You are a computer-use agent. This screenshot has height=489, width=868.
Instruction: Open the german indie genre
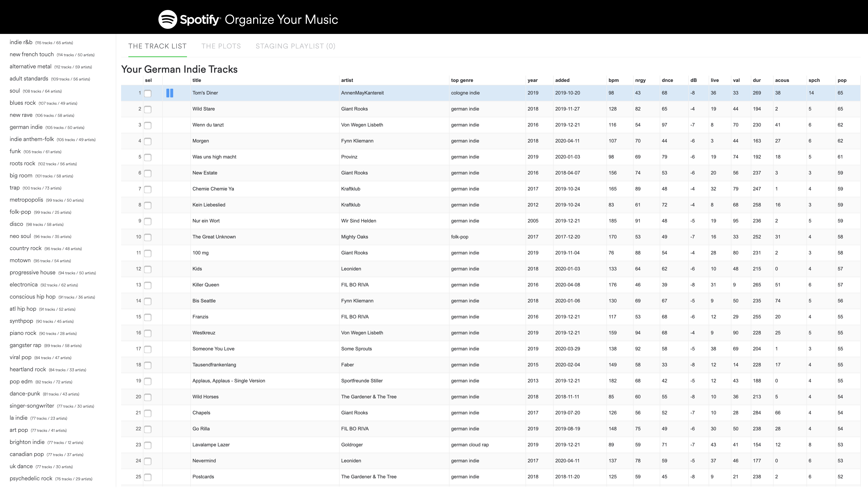pyautogui.click(x=26, y=127)
